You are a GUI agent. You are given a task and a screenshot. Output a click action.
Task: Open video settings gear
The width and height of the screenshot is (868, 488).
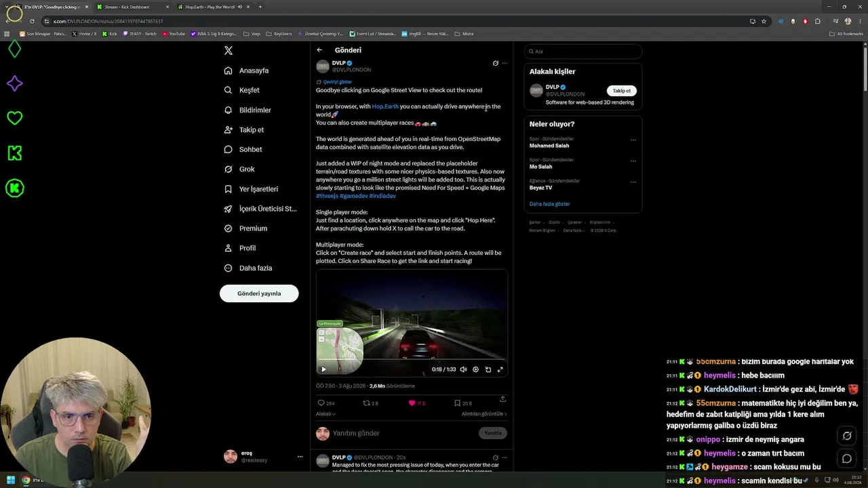pyautogui.click(x=475, y=369)
